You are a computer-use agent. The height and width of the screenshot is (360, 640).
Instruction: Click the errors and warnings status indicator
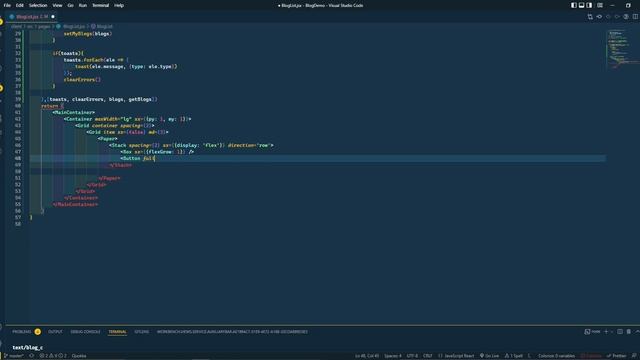tap(53, 356)
